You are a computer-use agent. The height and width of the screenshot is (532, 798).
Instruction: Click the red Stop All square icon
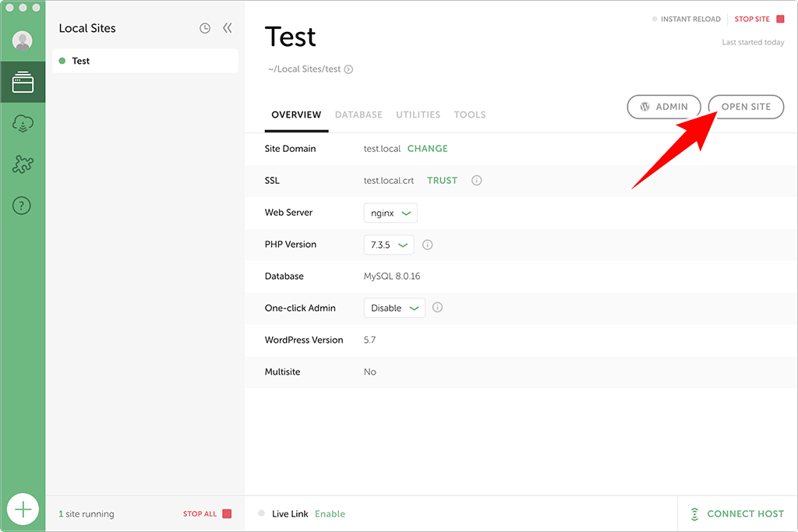coord(227,513)
